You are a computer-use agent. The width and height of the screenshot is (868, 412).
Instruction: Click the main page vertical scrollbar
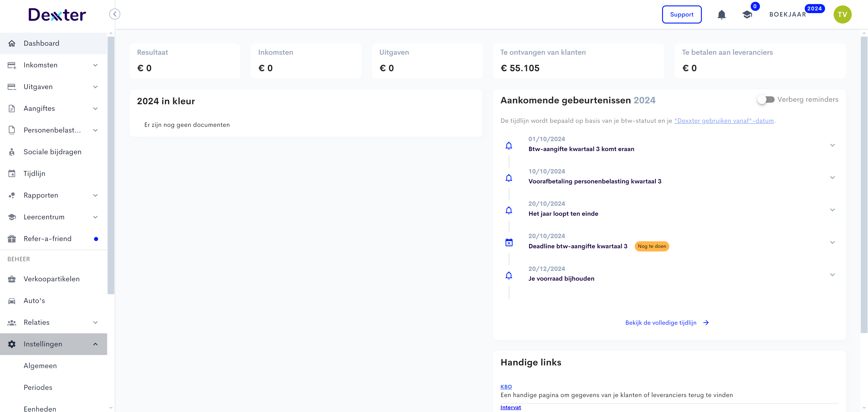coord(864,185)
